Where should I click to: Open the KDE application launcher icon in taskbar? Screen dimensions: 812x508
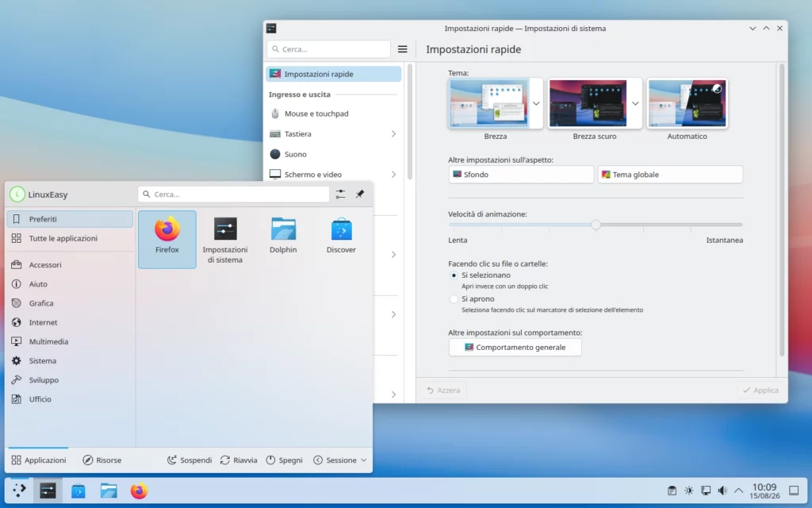19,491
